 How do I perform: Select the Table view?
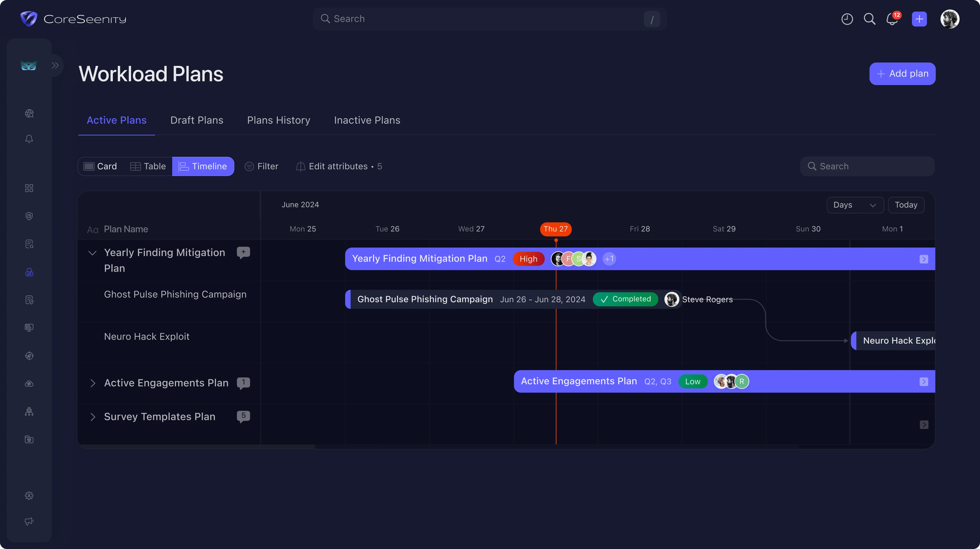[x=148, y=166]
